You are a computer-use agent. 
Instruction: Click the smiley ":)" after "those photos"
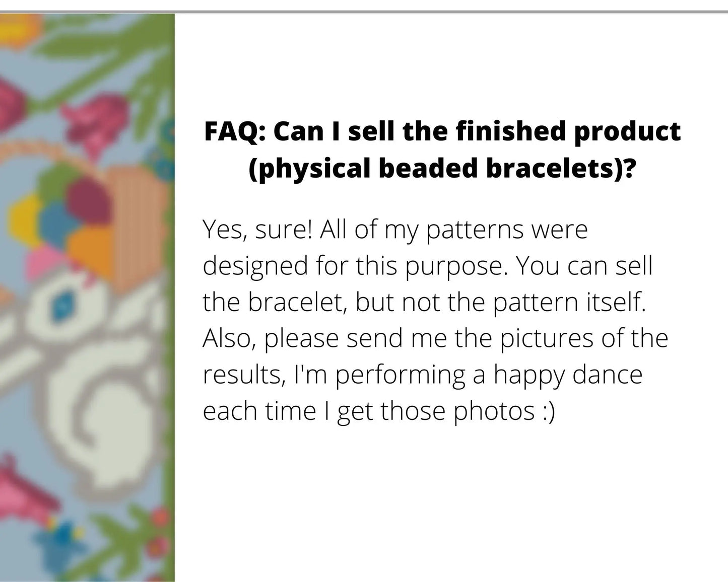point(548,411)
